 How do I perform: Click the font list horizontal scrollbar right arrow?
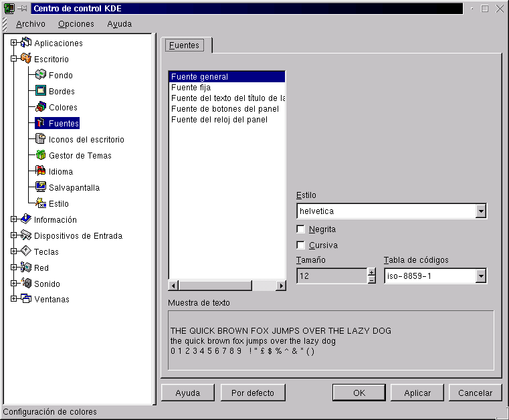pyautogui.click(x=281, y=286)
